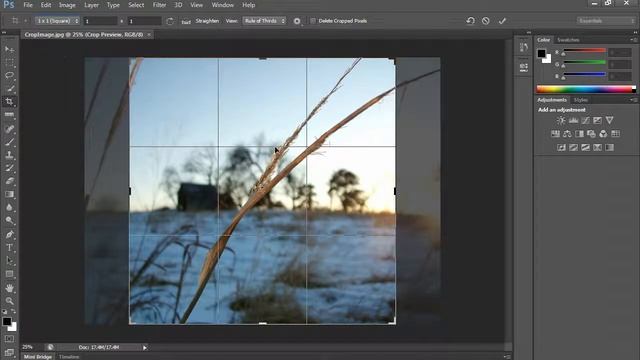Select the Rectangle shape tool

click(9, 274)
